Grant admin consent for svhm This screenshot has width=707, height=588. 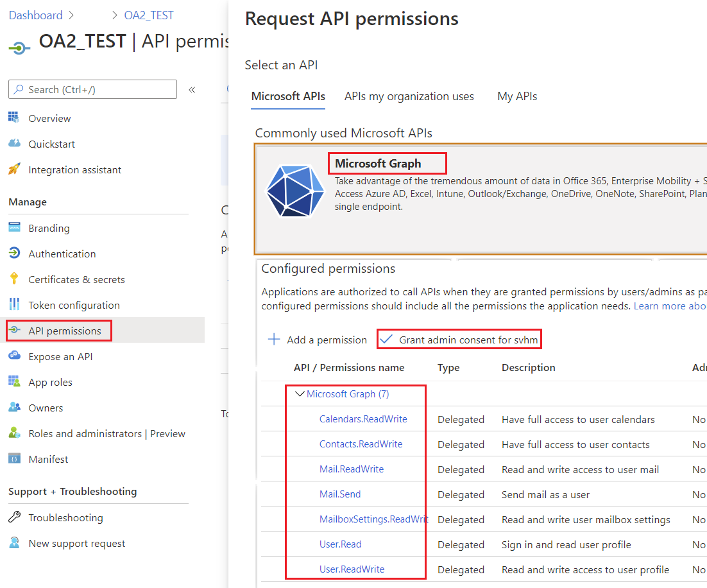(x=460, y=340)
